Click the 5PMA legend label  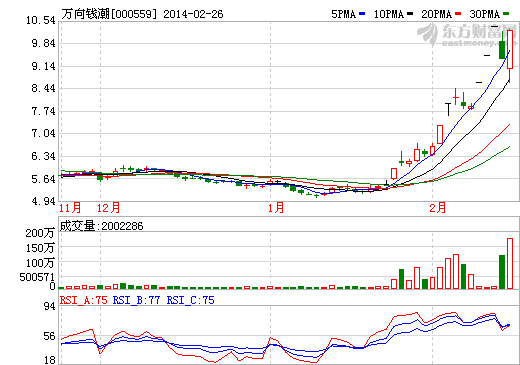344,14
